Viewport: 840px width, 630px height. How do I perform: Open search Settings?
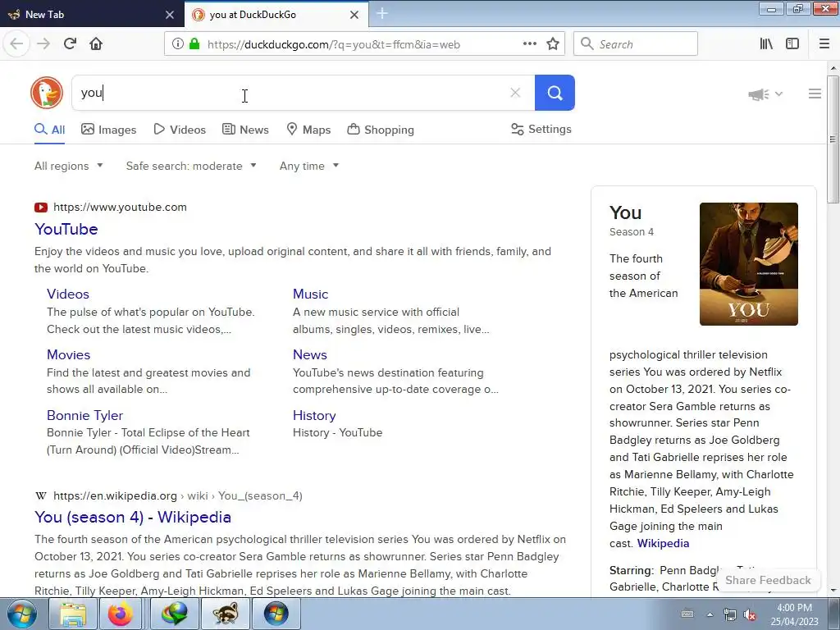(541, 129)
